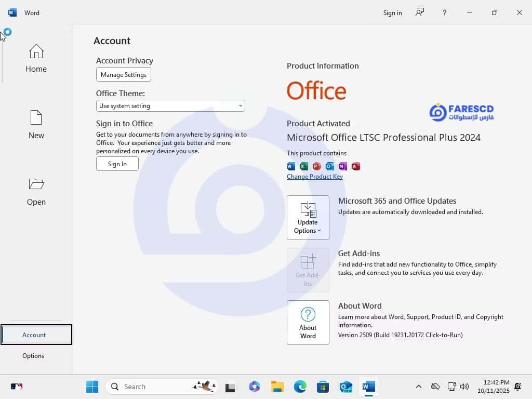
Task: Expand the Update Options menu
Action: (308, 217)
